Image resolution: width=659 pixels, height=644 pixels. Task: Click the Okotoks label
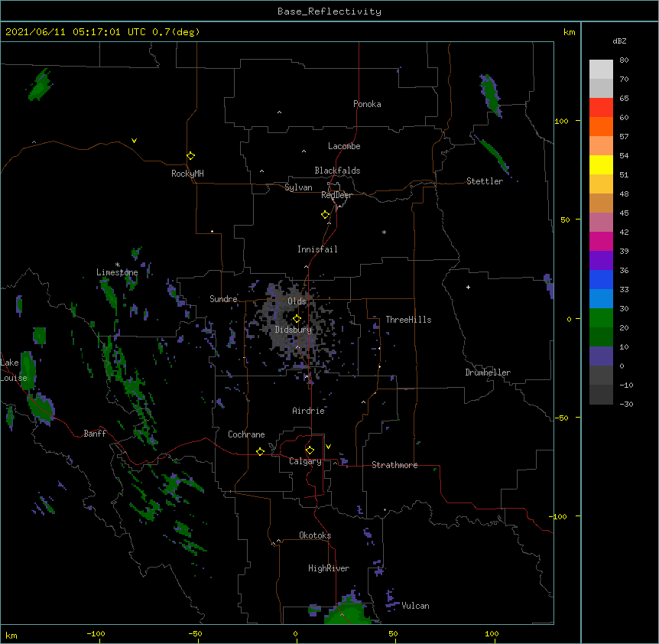pos(315,535)
